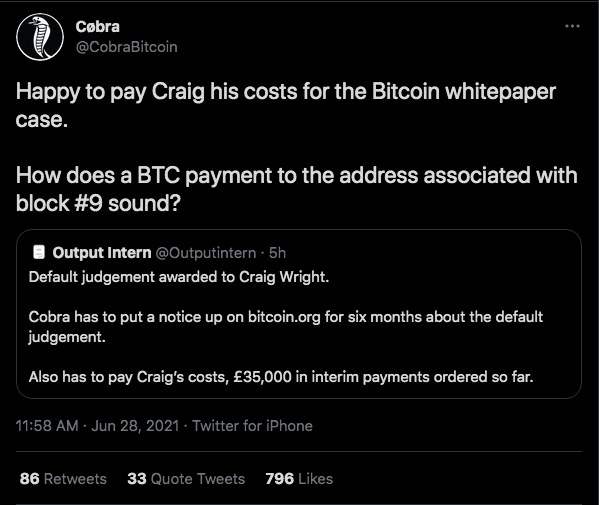Click the bitcoin.org notice line in quote

(x=286, y=327)
